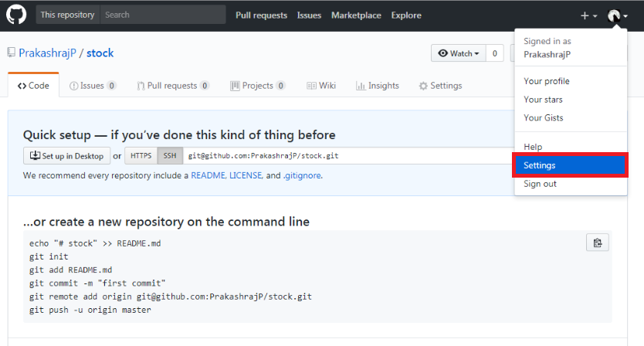Viewport: 644px width, 346px height.
Task: Click Set up in Desktop button
Action: click(x=67, y=156)
